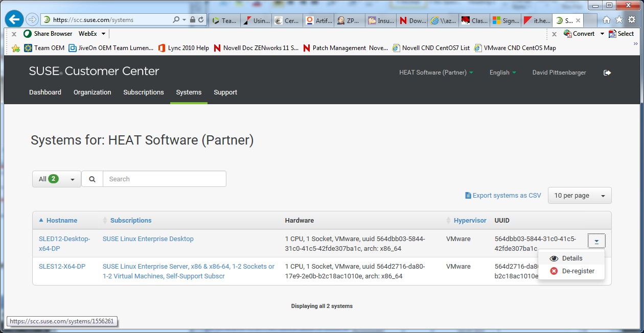Open browser Tools gear icon
The width and height of the screenshot is (644, 333).
tap(631, 20)
